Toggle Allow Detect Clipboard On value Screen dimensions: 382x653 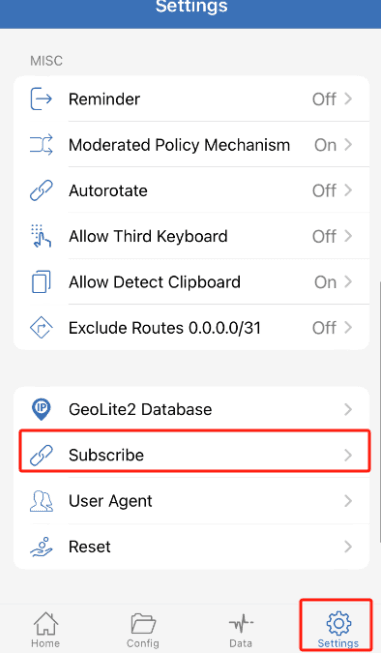click(x=325, y=282)
